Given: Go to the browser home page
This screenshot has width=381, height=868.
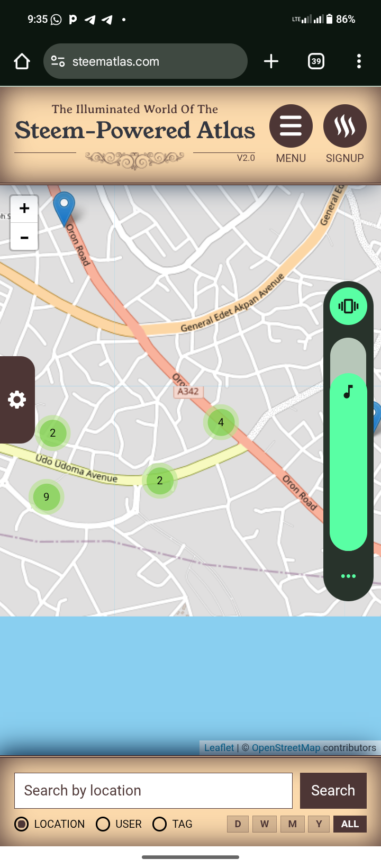Looking at the screenshot, I should tap(22, 61).
